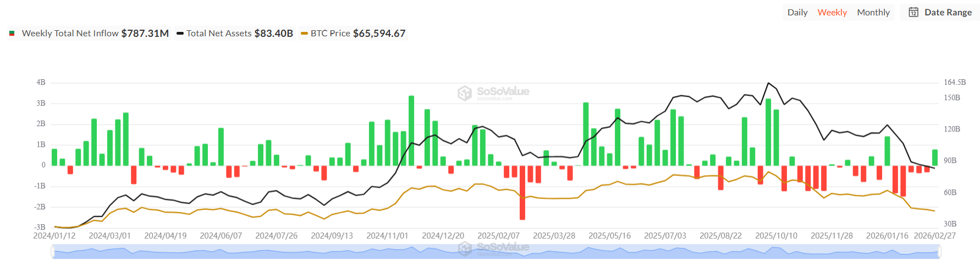
Task: Toggle Total Net Assets line series
Action: [x=234, y=34]
